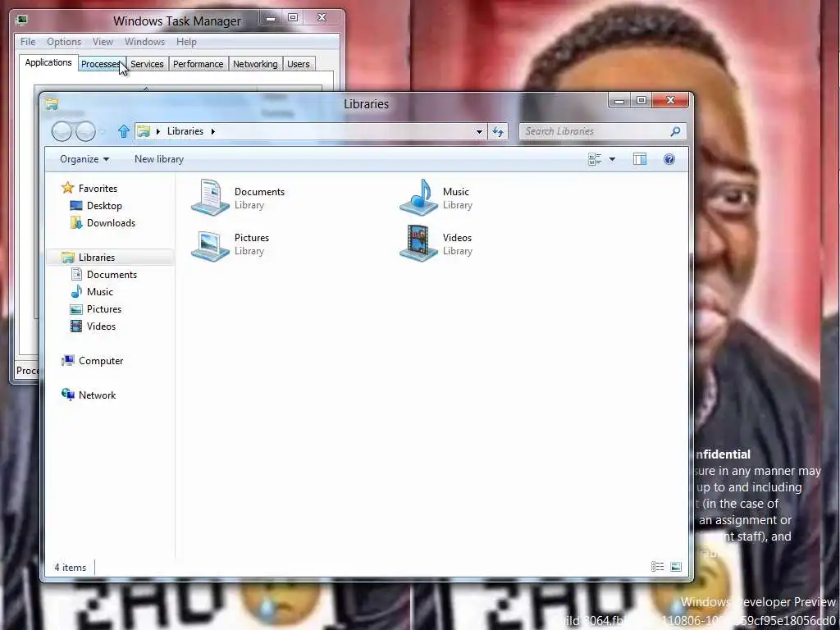Click the Up arrow in Libraries window

tap(124, 131)
